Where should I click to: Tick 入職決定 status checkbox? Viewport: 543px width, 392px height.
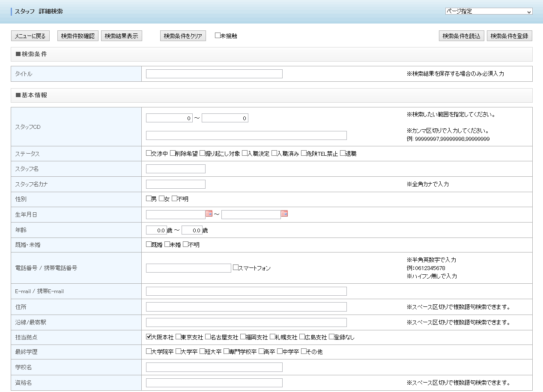(x=245, y=153)
